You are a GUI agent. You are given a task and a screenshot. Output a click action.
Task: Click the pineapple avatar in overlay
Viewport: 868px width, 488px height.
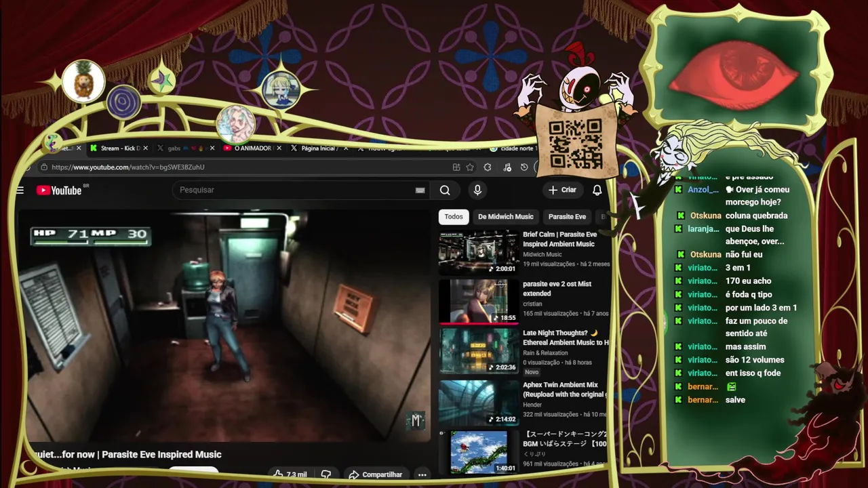pyautogui.click(x=83, y=81)
